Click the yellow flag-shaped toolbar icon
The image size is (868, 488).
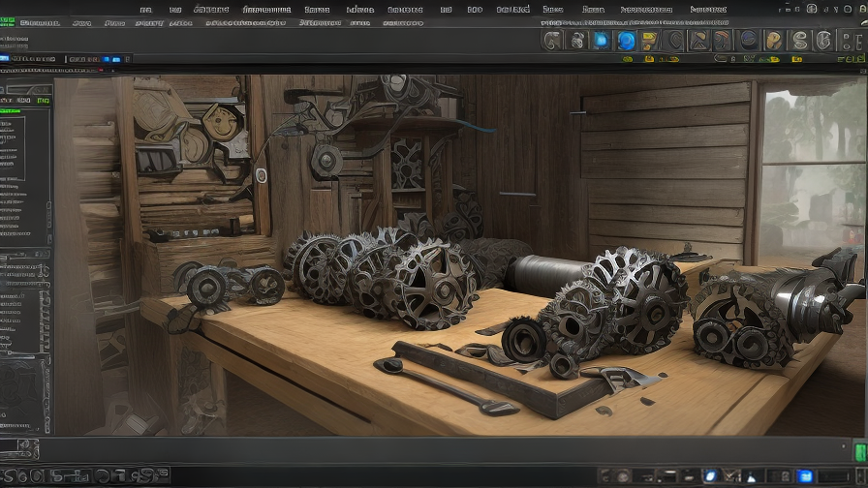[x=649, y=41]
